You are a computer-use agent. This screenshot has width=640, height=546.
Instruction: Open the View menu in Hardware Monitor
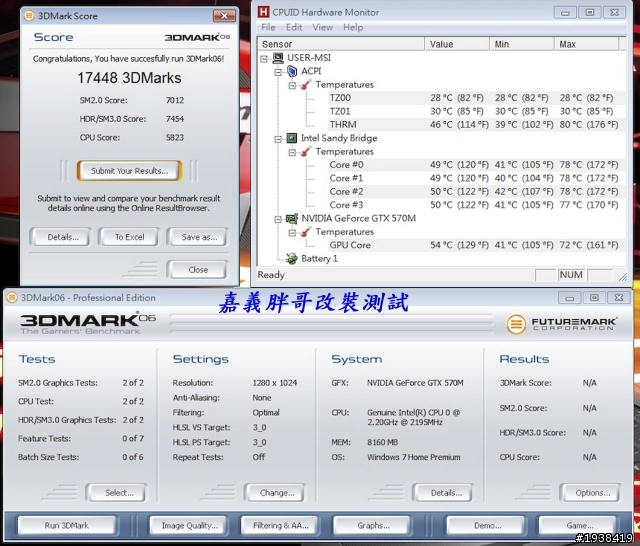(x=322, y=27)
